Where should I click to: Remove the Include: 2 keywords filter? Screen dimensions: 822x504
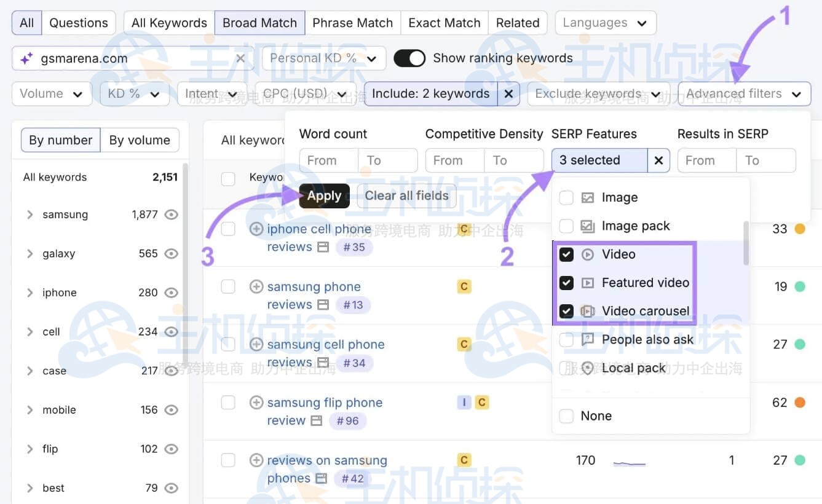(508, 94)
